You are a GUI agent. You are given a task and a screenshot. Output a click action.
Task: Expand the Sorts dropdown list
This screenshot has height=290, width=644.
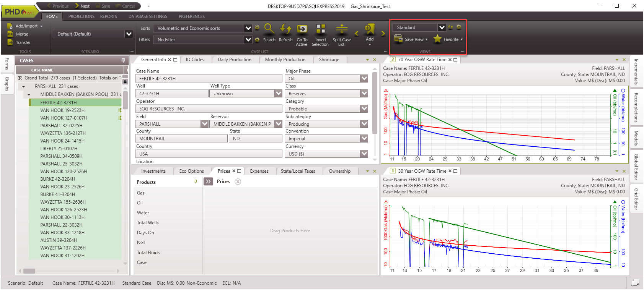coord(248,28)
